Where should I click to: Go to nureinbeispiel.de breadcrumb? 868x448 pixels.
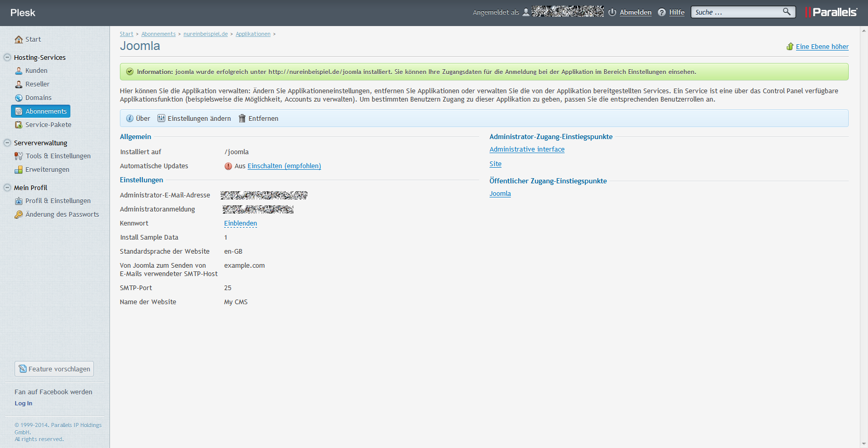pyautogui.click(x=205, y=34)
